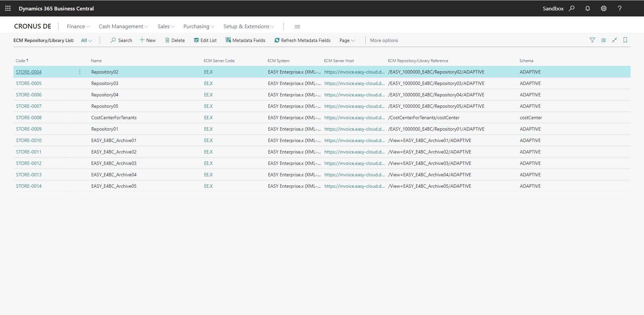Image resolution: width=644 pixels, height=315 pixels.
Task: Open Setup & Extensions menu
Action: (249, 27)
